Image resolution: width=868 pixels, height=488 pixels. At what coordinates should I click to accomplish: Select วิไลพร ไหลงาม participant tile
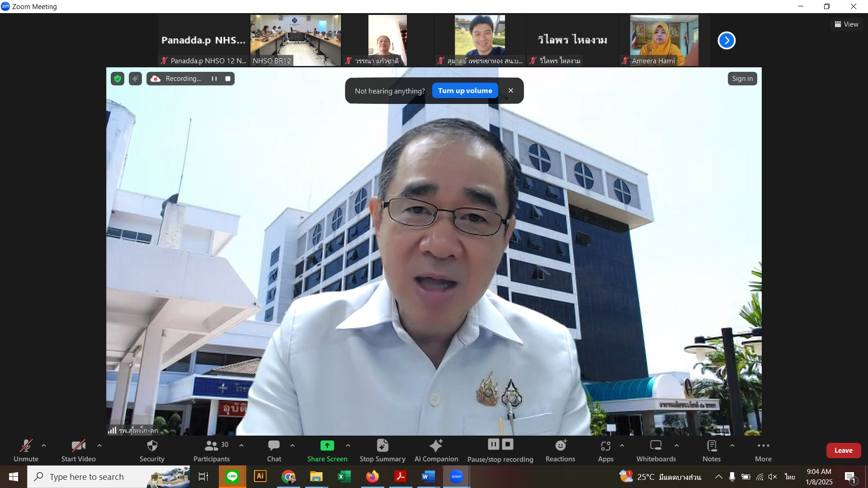[572, 41]
